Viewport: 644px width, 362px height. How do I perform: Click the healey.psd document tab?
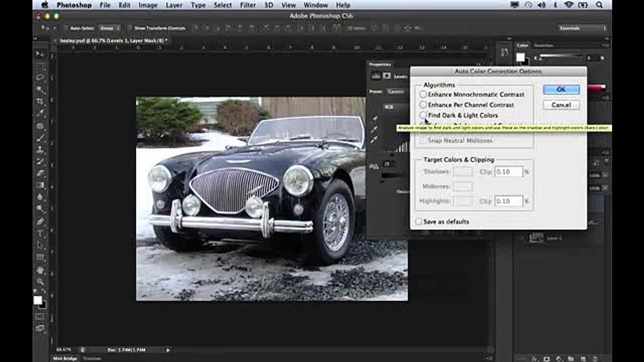(x=114, y=40)
